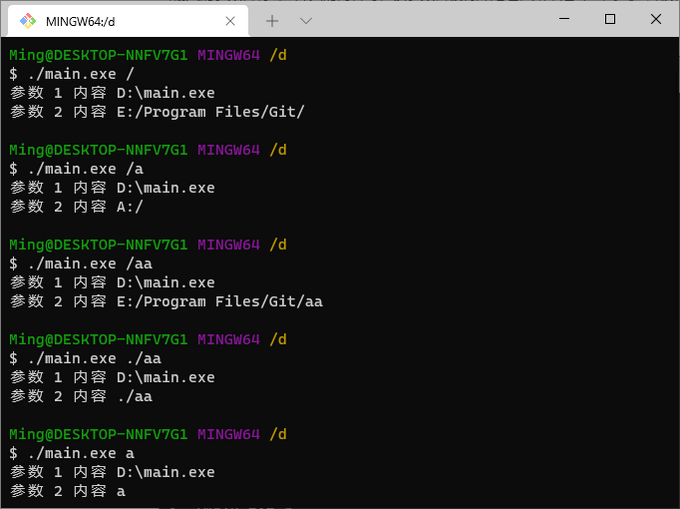
Task: Maximize the terminal window
Action: pos(610,19)
